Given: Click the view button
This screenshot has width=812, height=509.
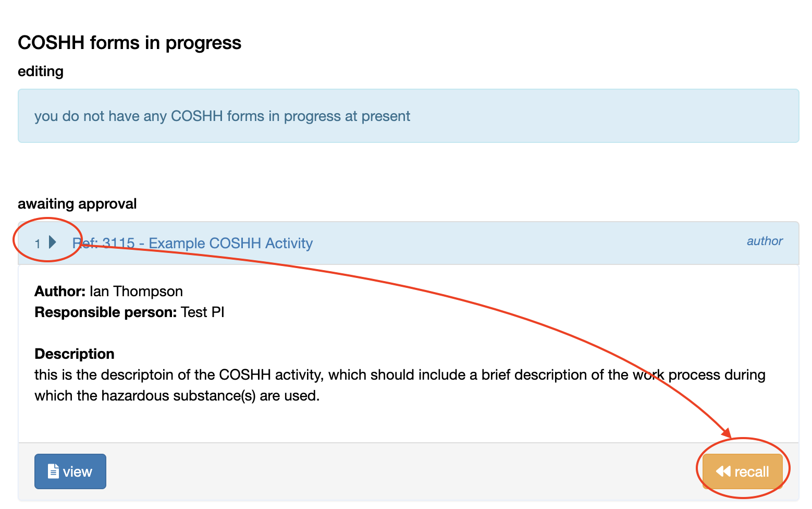Looking at the screenshot, I should [x=70, y=471].
